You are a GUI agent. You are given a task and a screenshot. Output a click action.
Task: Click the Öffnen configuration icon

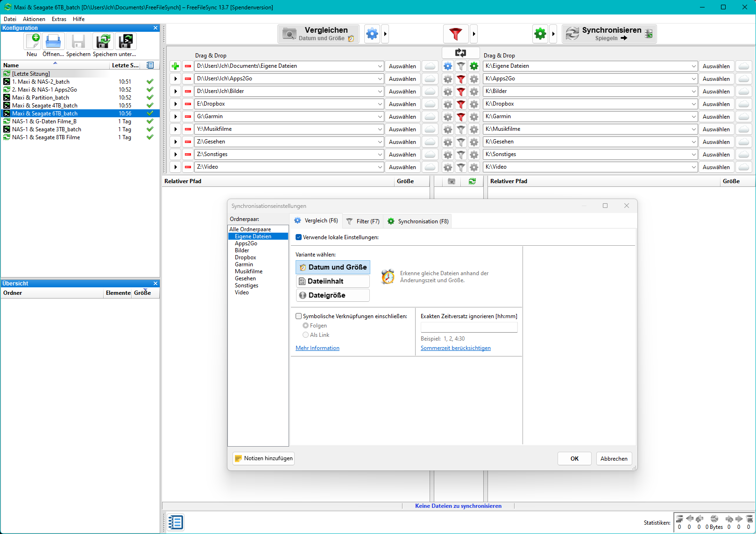(x=53, y=41)
